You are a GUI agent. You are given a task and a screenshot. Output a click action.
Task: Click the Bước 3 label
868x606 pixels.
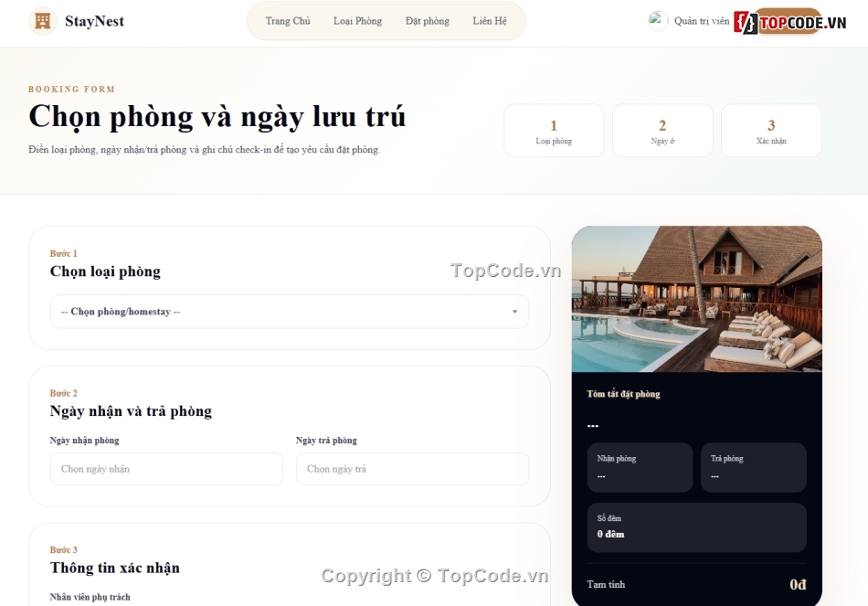click(64, 550)
